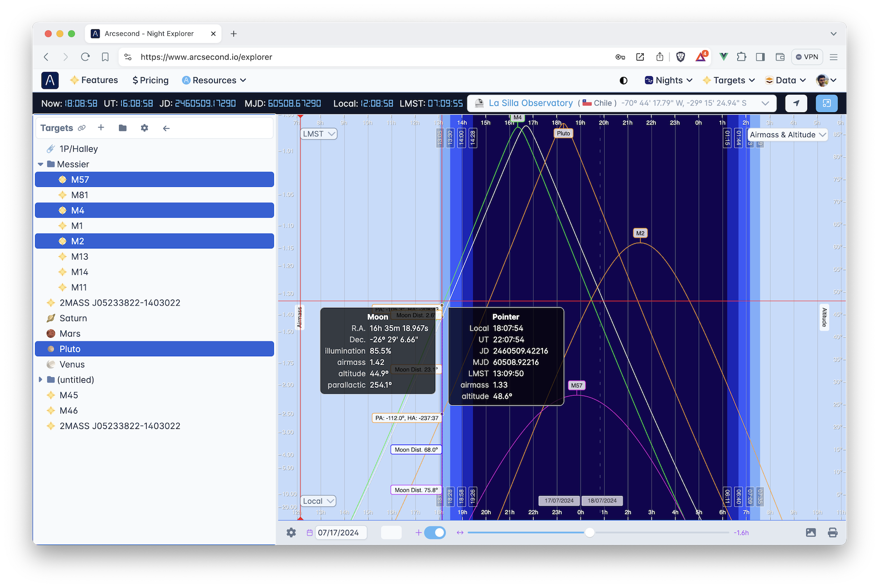Click the chart settings gear icon
Image resolution: width=879 pixels, height=588 pixels.
[291, 532]
